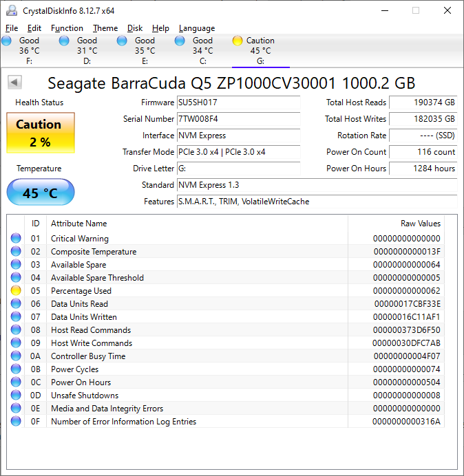Select drive E: status orb

tap(122, 41)
